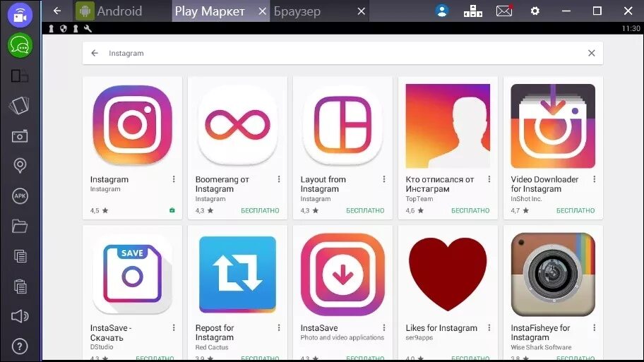Open InstaSave - Скачать floppy icon
The image size is (644, 362).
(132, 274)
